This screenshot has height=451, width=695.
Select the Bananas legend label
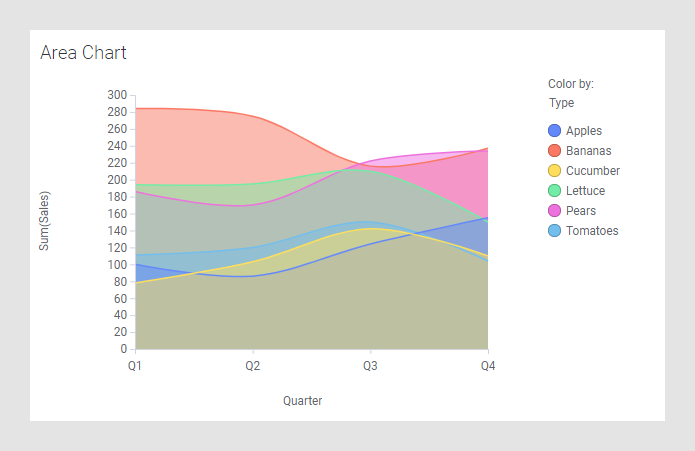point(587,151)
